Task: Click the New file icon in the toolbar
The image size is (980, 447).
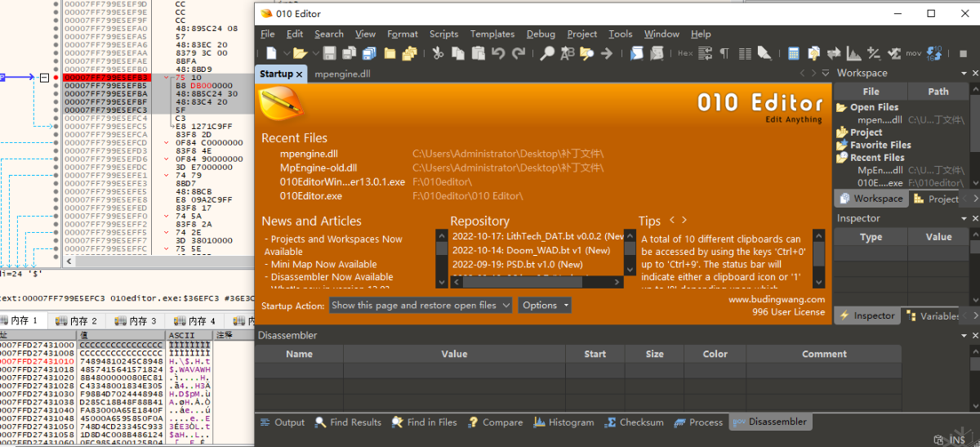Action: coord(272,53)
